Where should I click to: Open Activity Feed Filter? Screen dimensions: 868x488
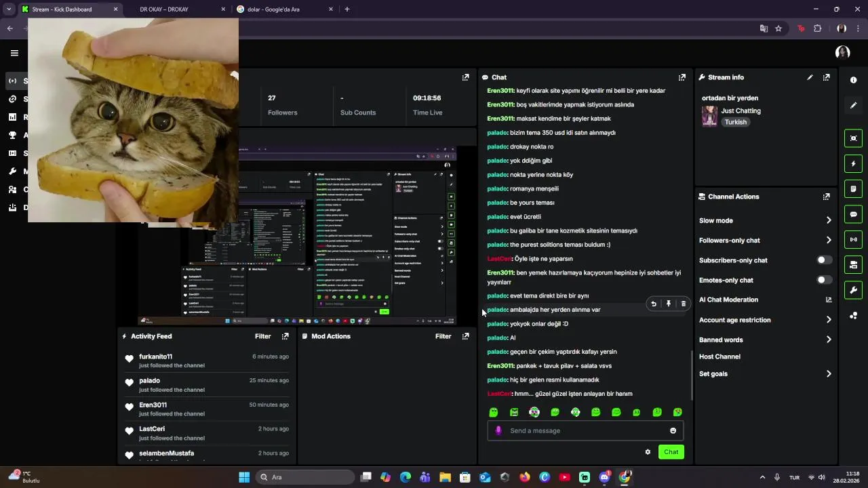[x=262, y=336]
